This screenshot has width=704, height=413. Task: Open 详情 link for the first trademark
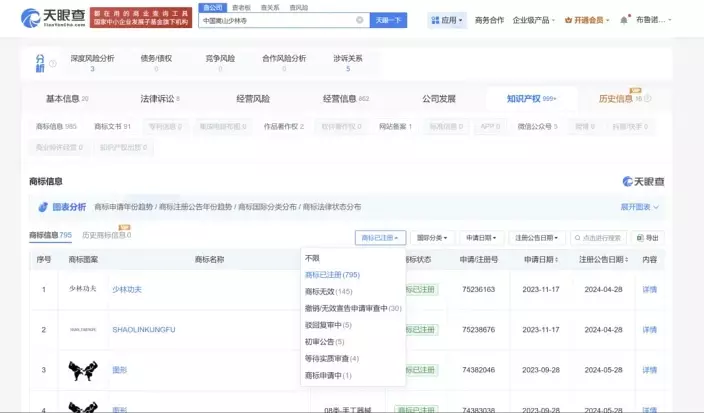[x=649, y=289]
